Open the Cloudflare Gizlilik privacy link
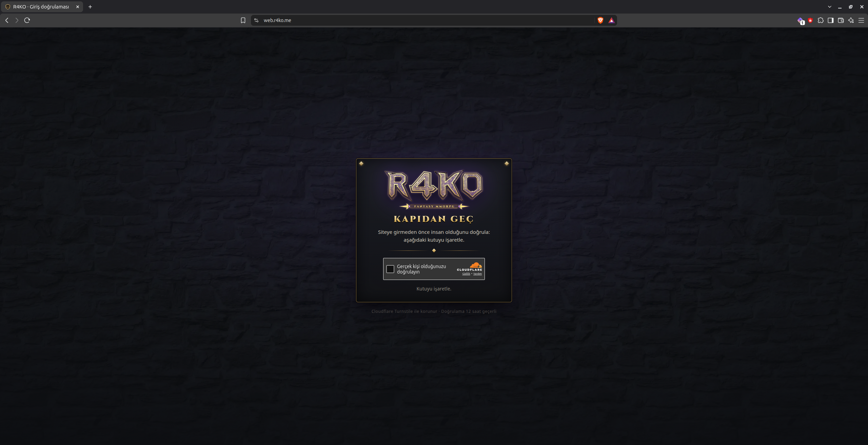Screen dimensions: 868x445 point(466,274)
